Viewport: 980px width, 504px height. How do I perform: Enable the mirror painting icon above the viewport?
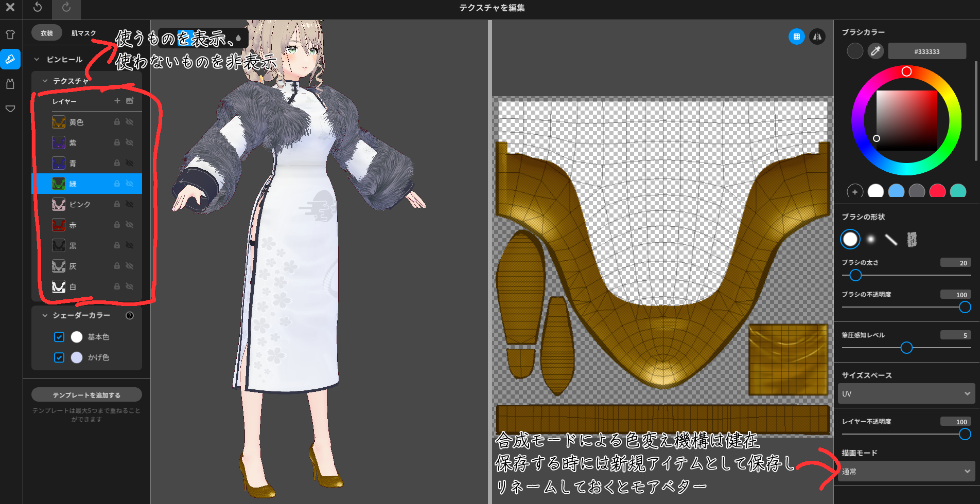click(x=817, y=37)
